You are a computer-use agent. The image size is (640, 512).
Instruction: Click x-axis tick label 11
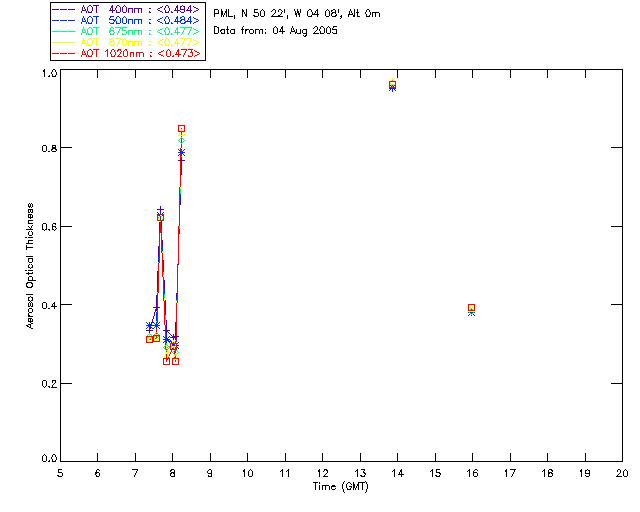285,474
